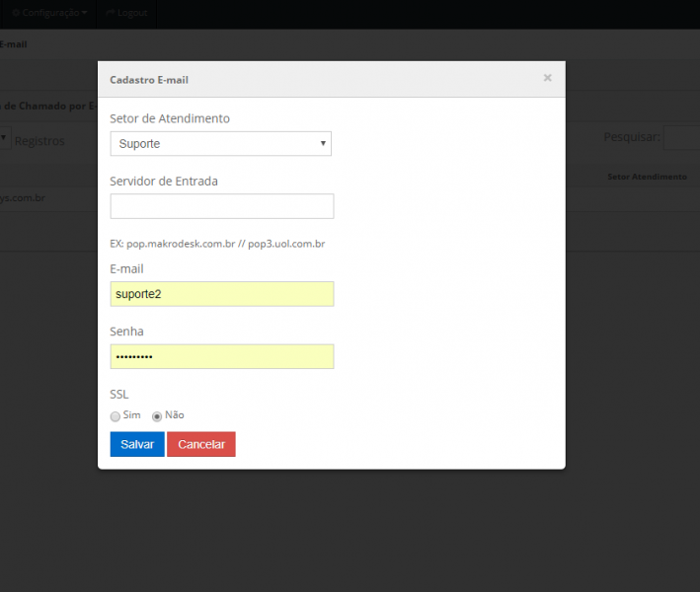Click the Setor de Atendimento label

tap(170, 118)
